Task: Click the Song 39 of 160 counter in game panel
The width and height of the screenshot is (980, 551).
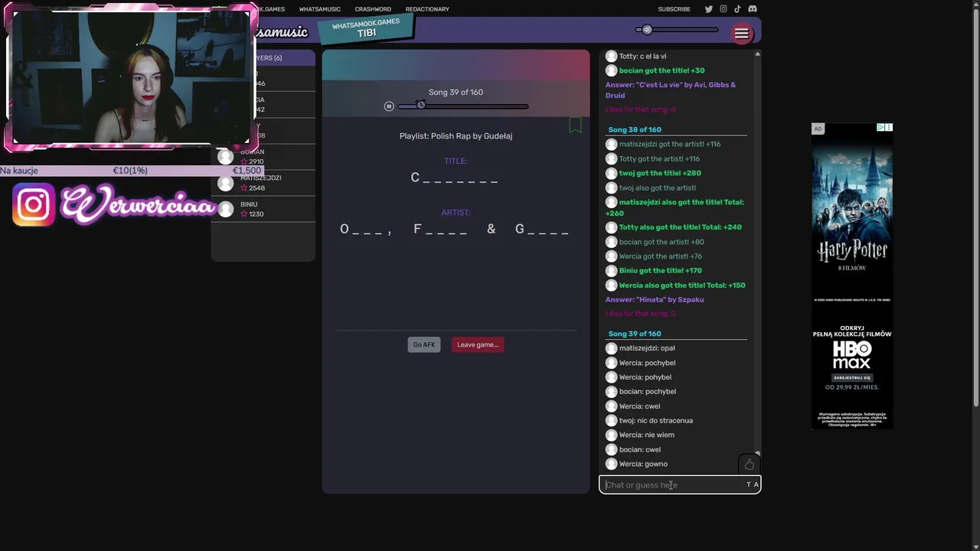Action: (x=456, y=93)
